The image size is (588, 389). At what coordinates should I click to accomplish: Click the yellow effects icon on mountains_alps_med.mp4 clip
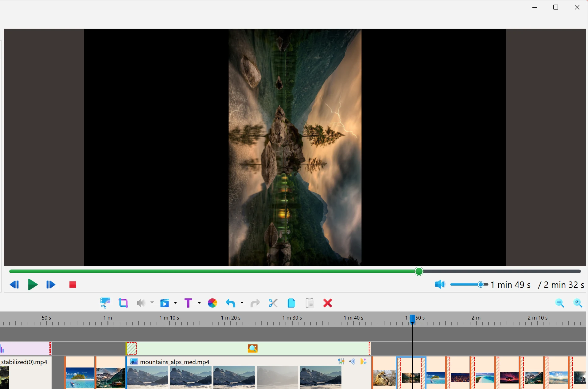tap(364, 362)
